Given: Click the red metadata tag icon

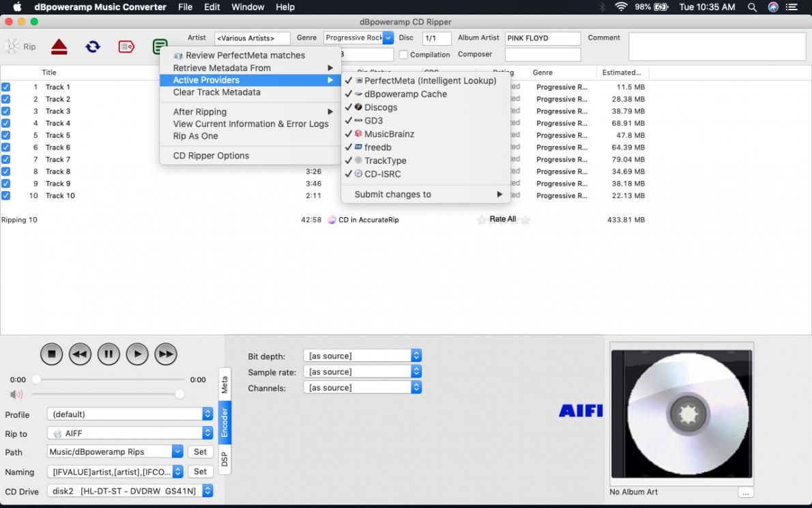Looking at the screenshot, I should [126, 46].
